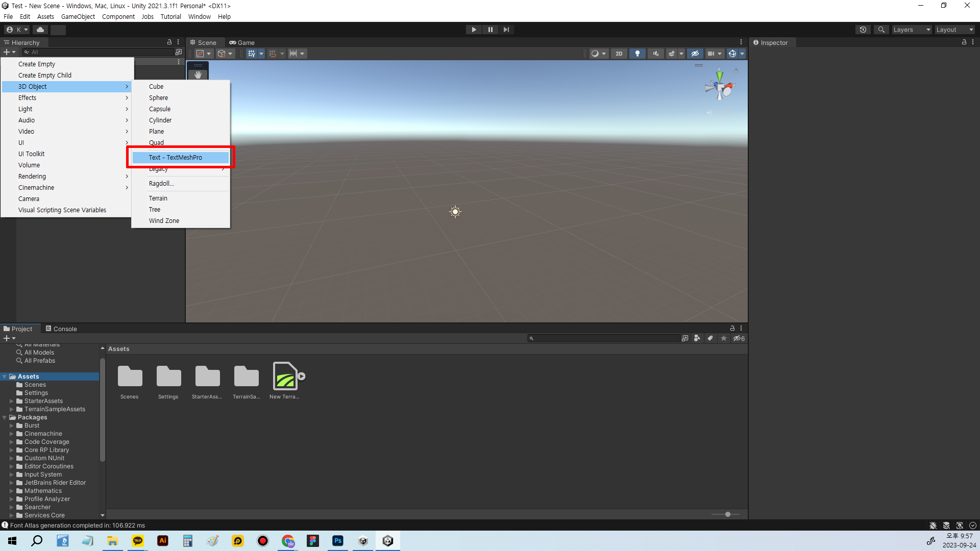The height and width of the screenshot is (551, 980).
Task: Lock the Project panel
Action: [732, 329]
